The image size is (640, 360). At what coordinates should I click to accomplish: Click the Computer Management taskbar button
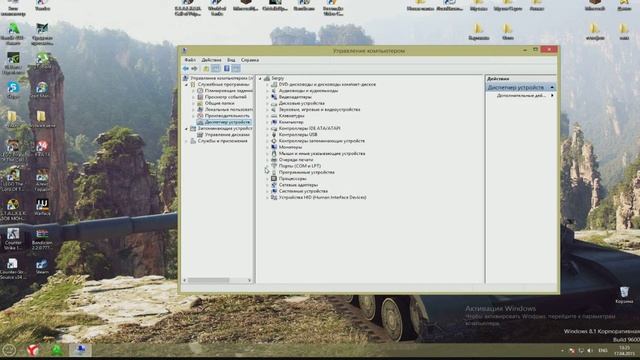pyautogui.click(x=80, y=350)
